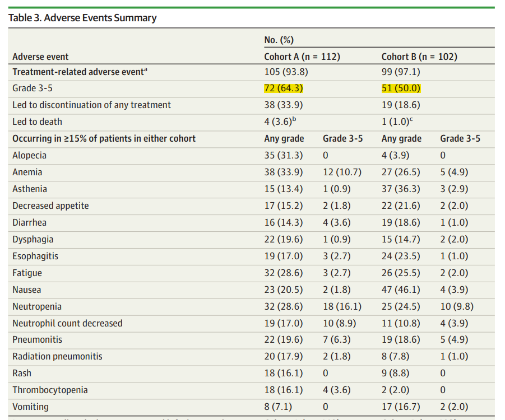
Task: Select the Cohort A (n = 112) column header
Action: click(302, 57)
